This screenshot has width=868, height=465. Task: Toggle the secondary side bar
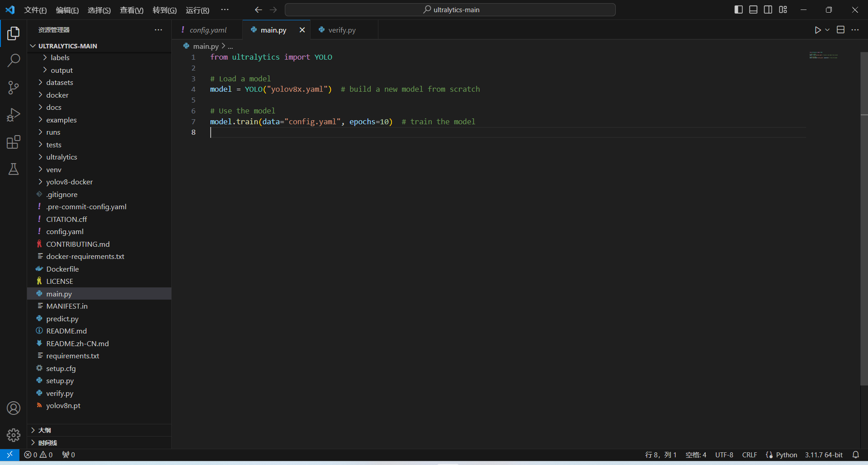[768, 9]
